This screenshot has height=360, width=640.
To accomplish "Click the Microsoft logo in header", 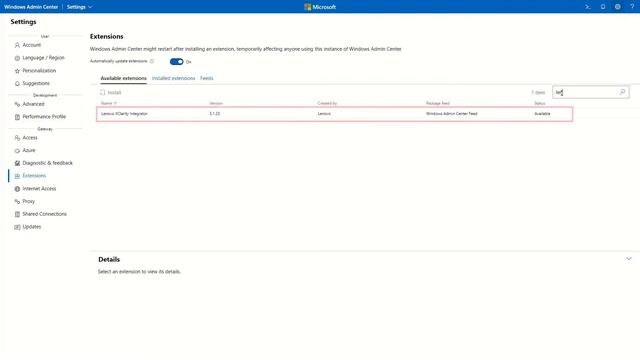I will (x=320, y=7).
